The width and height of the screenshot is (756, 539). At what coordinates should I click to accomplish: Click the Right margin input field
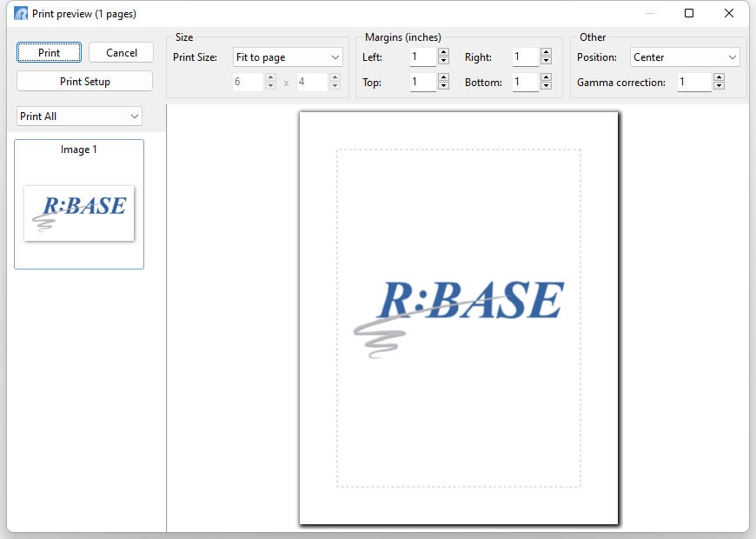pos(525,57)
